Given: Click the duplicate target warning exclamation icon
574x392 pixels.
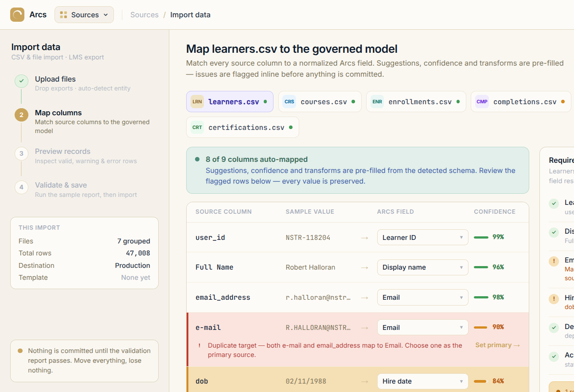Looking at the screenshot, I should click(x=199, y=345).
